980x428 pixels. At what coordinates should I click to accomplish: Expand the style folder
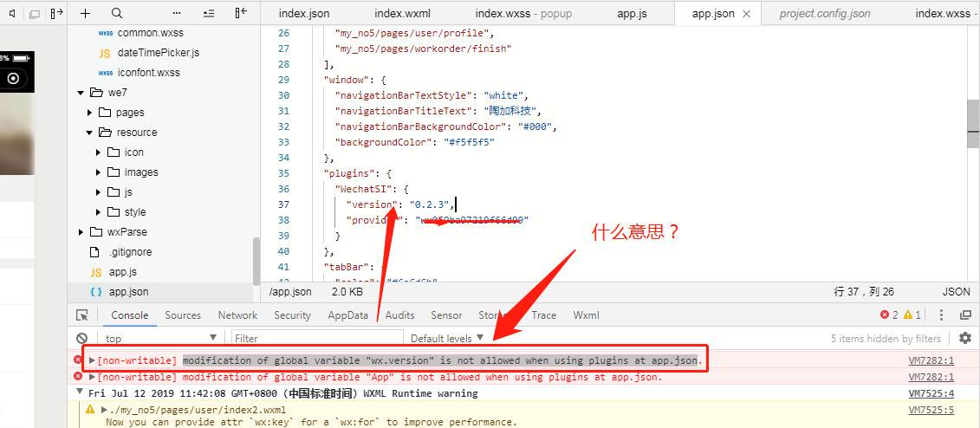click(x=99, y=212)
